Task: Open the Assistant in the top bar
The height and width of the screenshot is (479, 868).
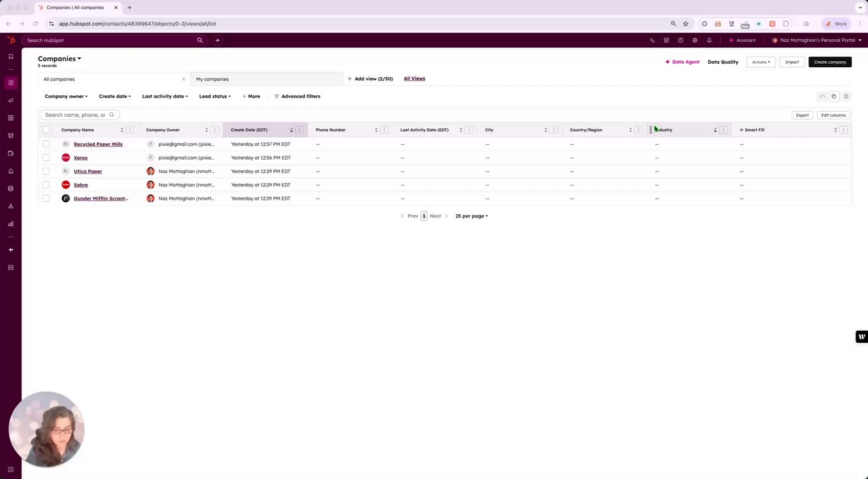Action: [742, 40]
